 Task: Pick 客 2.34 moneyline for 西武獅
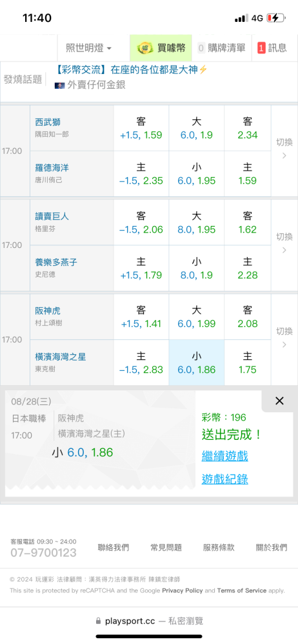pyautogui.click(x=248, y=128)
